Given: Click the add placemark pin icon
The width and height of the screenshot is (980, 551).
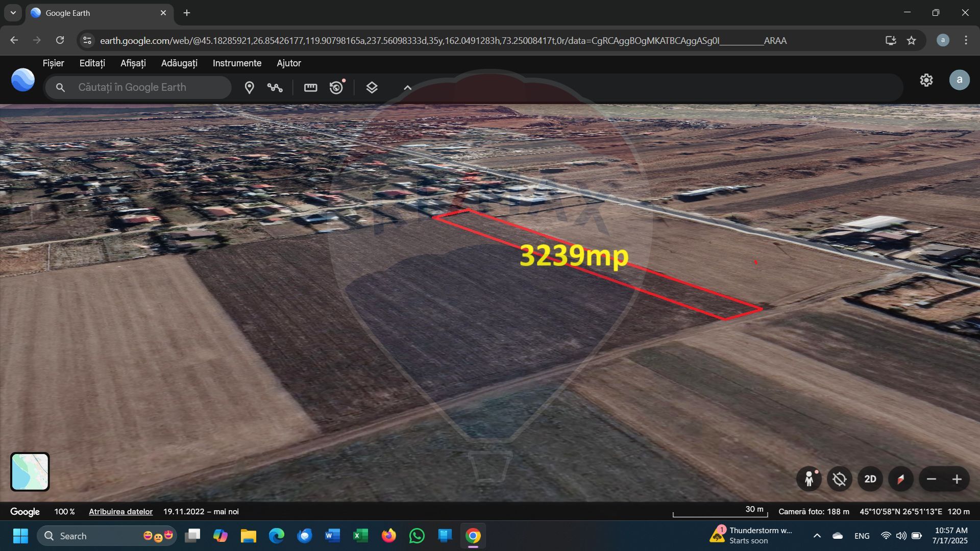Looking at the screenshot, I should 249,88.
